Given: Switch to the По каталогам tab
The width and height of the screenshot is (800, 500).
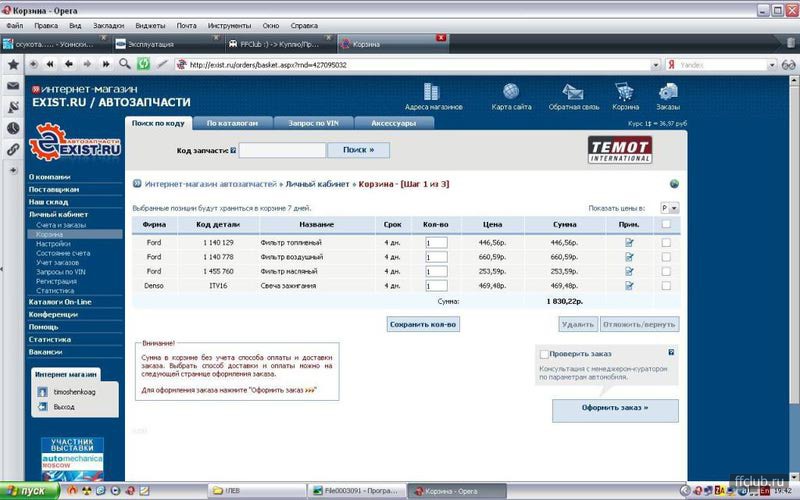Looking at the screenshot, I should (x=232, y=123).
